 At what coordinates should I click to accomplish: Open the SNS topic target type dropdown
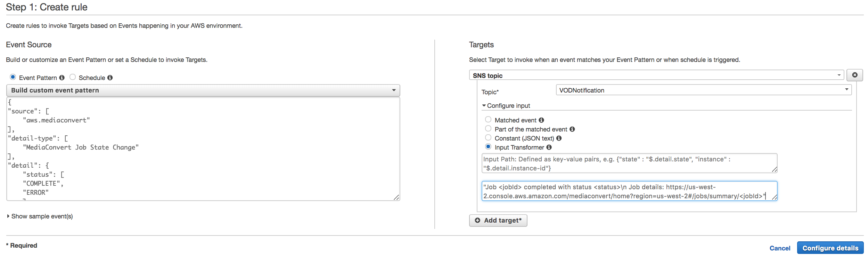pyautogui.click(x=656, y=75)
